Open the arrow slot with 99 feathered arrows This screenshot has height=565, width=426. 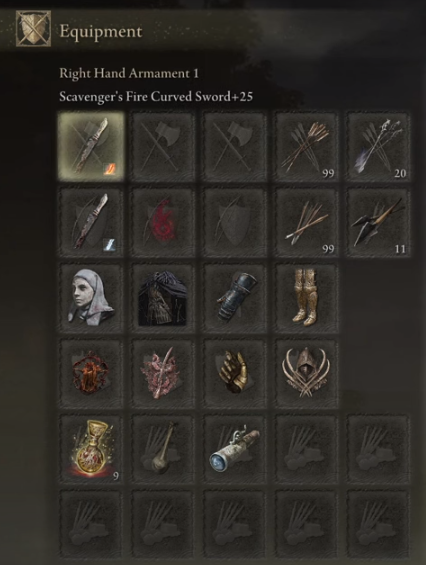pos(306,146)
